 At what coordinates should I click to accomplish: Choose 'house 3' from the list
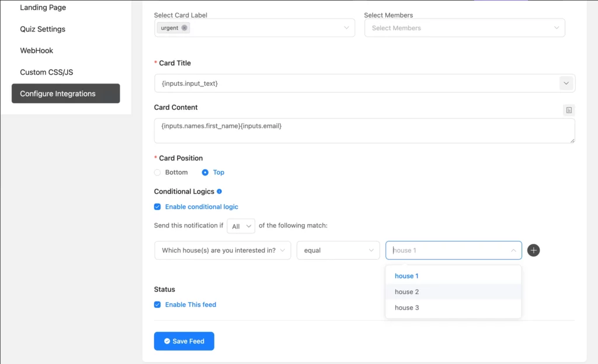(x=453, y=307)
